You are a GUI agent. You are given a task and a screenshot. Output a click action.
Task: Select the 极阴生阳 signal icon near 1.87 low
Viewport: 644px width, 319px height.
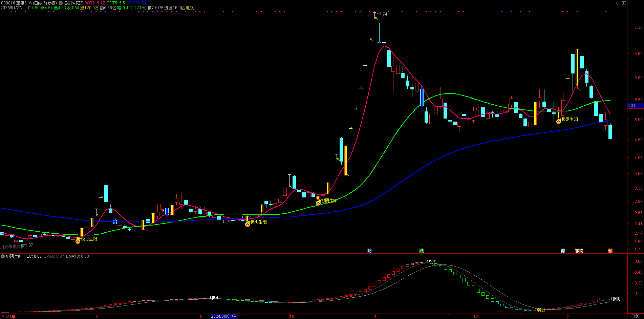tap(78, 241)
